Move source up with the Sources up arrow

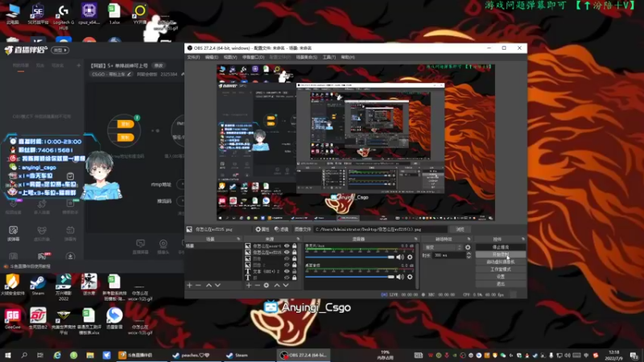click(277, 285)
